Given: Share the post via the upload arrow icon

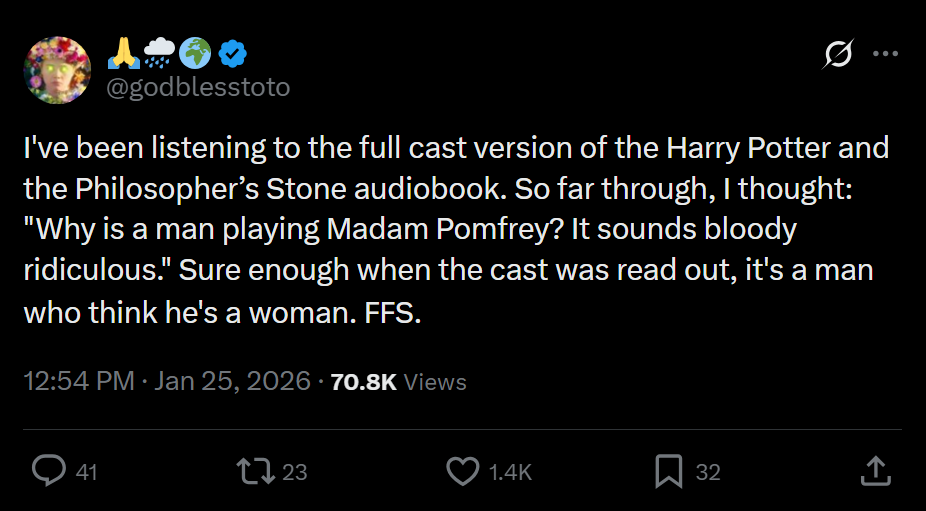Looking at the screenshot, I should 876,471.
